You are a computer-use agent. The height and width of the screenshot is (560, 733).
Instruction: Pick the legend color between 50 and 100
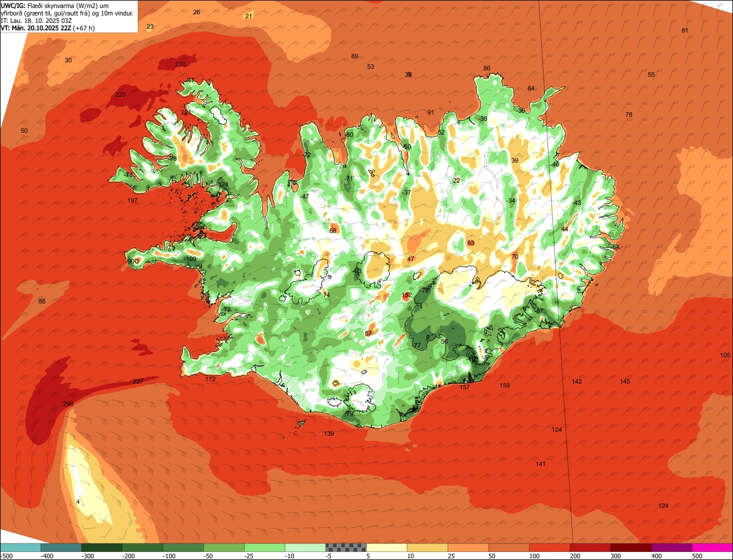509,547
